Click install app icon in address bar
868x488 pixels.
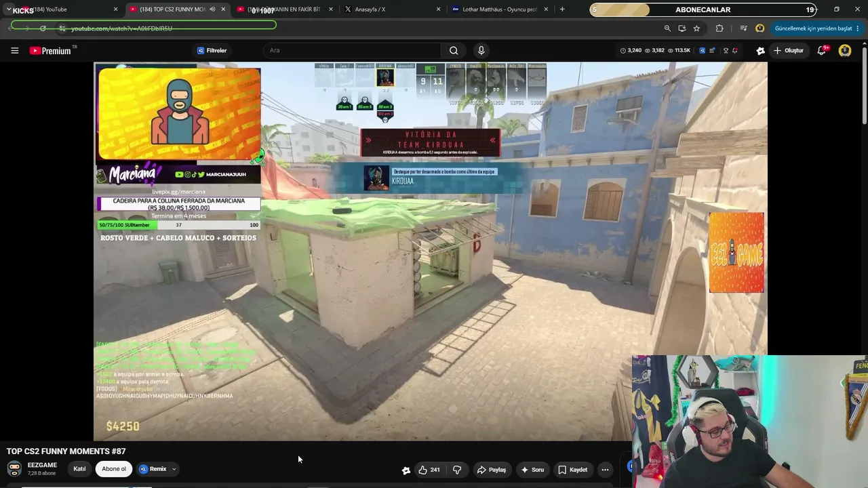pos(682,28)
